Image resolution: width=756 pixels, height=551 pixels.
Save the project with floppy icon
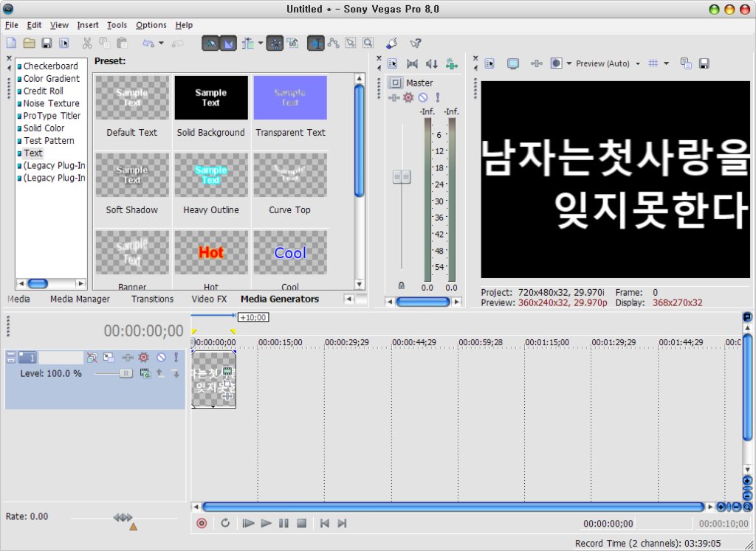tap(47, 43)
